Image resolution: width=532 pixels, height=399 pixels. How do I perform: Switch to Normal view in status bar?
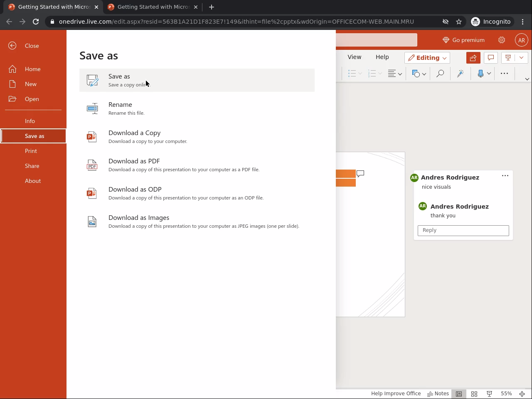click(x=459, y=394)
